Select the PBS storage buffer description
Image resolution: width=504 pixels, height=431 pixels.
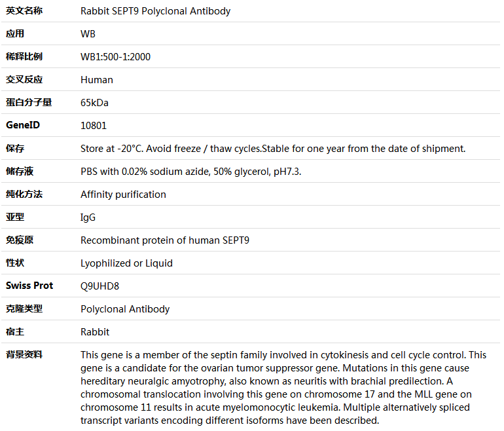(190, 172)
